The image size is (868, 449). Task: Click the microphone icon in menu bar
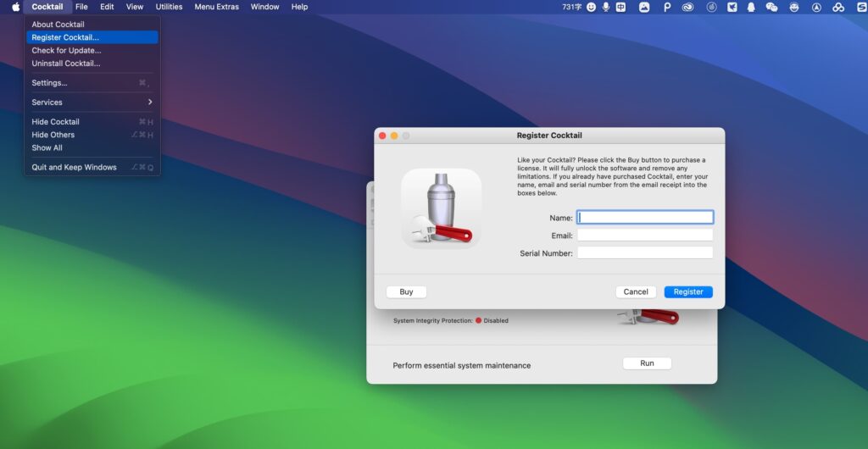[606, 7]
